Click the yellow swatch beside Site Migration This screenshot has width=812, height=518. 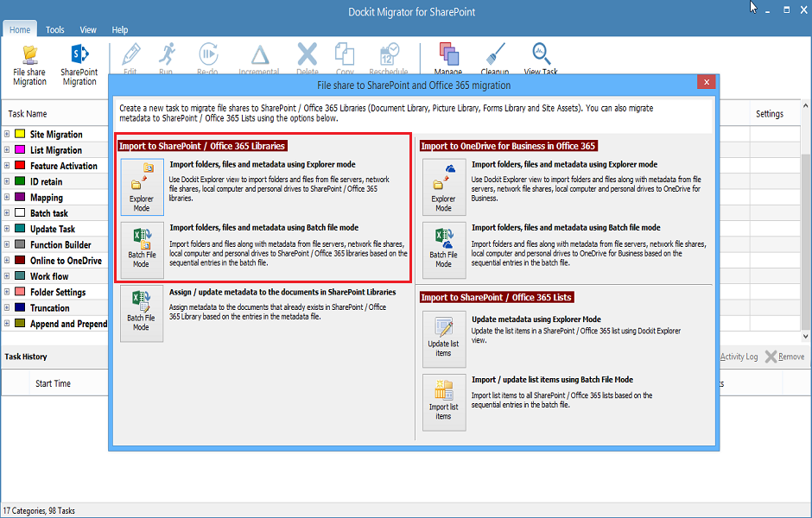(x=21, y=135)
